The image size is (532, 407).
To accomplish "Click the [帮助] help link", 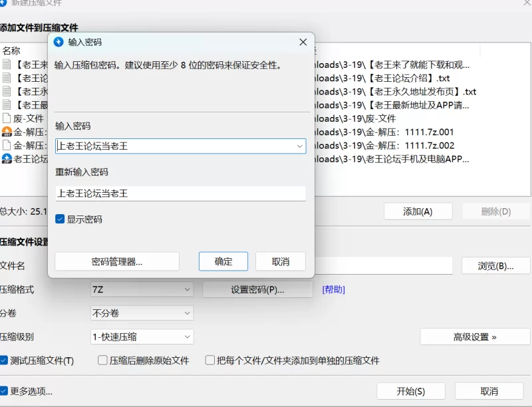I will click(333, 289).
